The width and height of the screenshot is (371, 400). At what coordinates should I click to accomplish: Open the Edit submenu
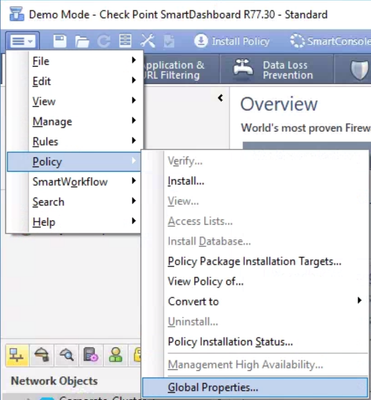[x=75, y=81]
